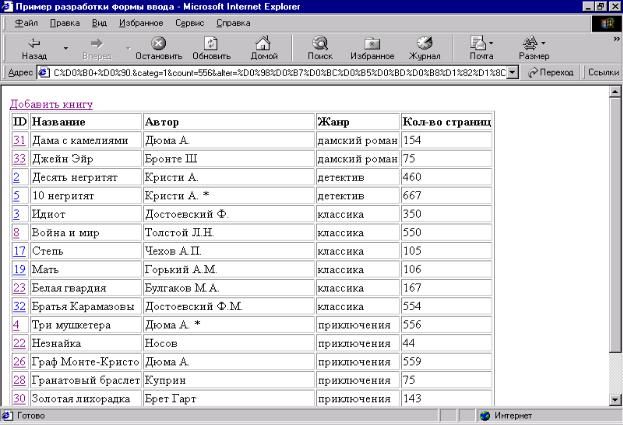Open the Справка menu
623x425 pixels.
click(233, 23)
